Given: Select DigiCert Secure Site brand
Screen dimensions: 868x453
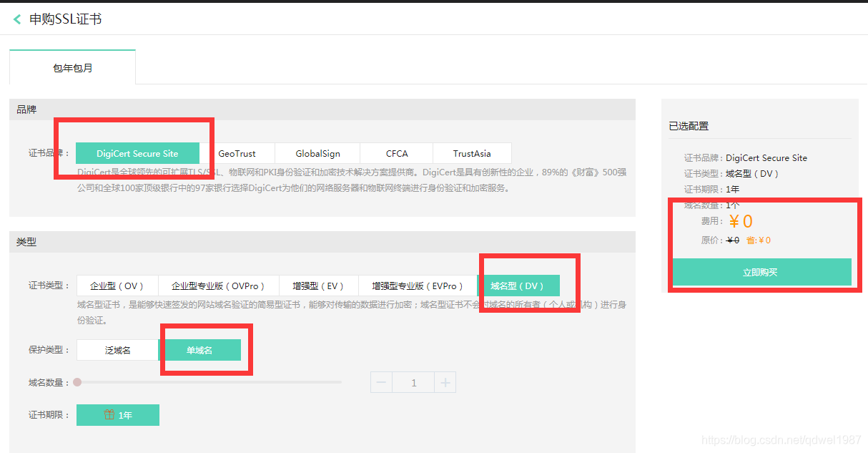Looking at the screenshot, I should coord(137,153).
